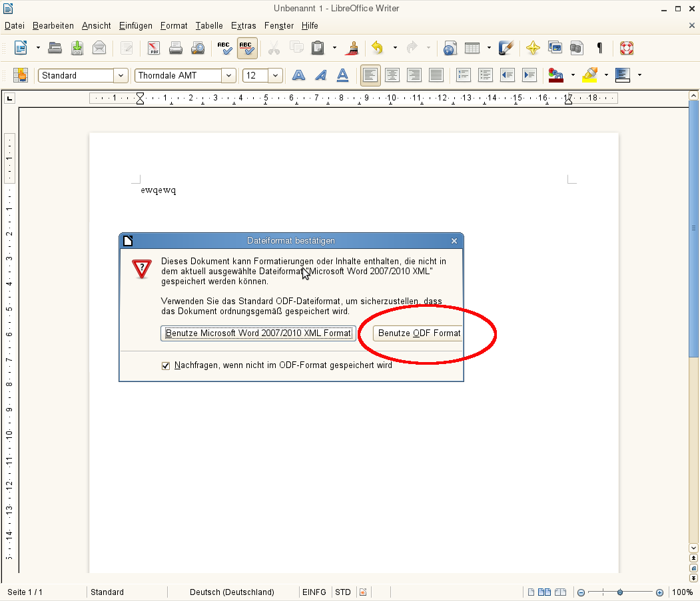Click the center alignment icon

[x=392, y=75]
